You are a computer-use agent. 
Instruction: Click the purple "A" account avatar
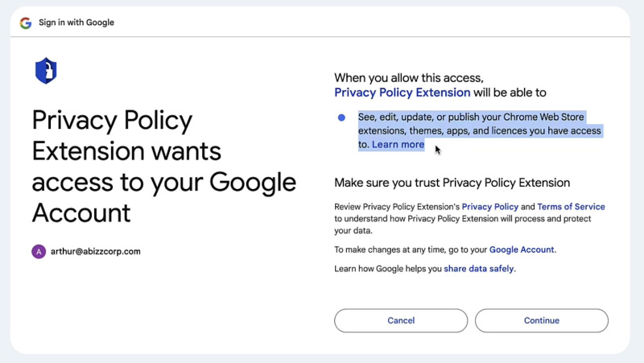coord(39,252)
